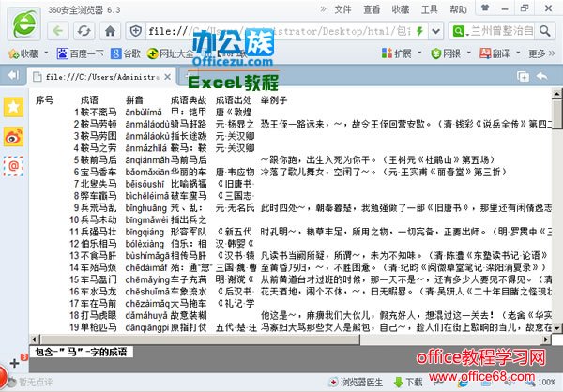Open the 扩展 extensions button
Image resolution: width=563 pixels, height=392 pixels.
396,53
